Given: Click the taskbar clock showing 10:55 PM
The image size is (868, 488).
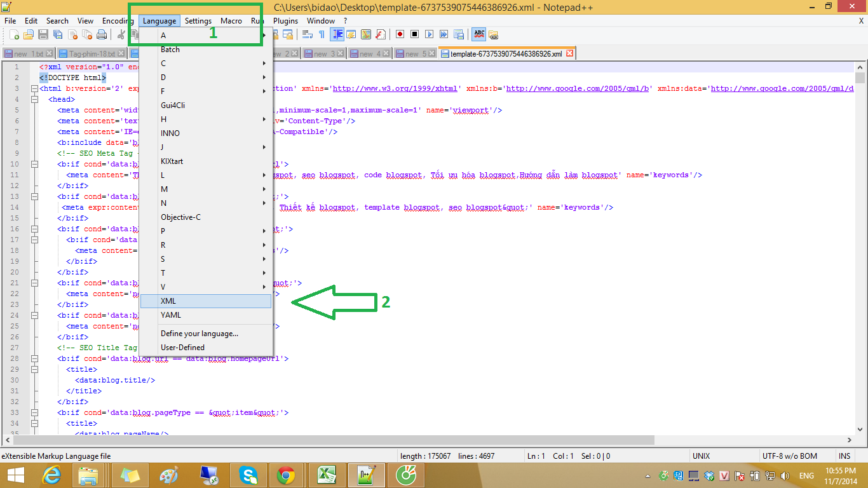Looking at the screenshot, I should (841, 475).
